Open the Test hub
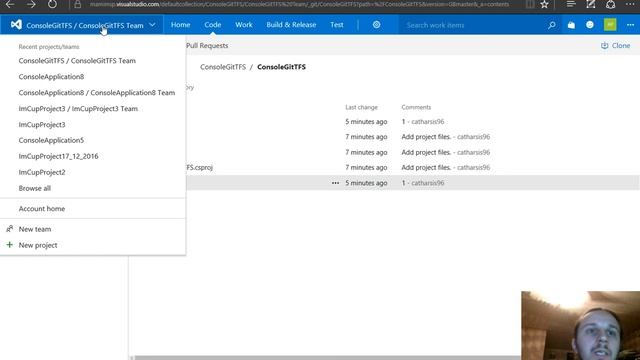 tap(336, 25)
